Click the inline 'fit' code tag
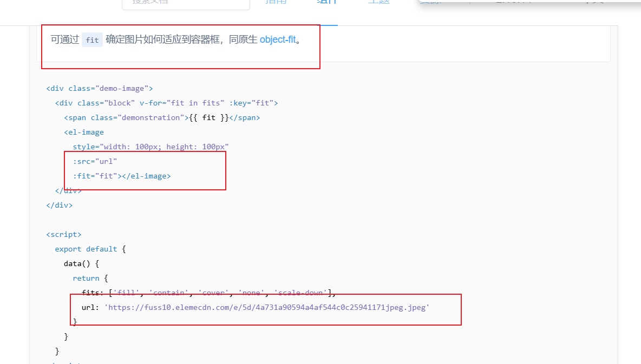The image size is (641, 364). pos(92,40)
